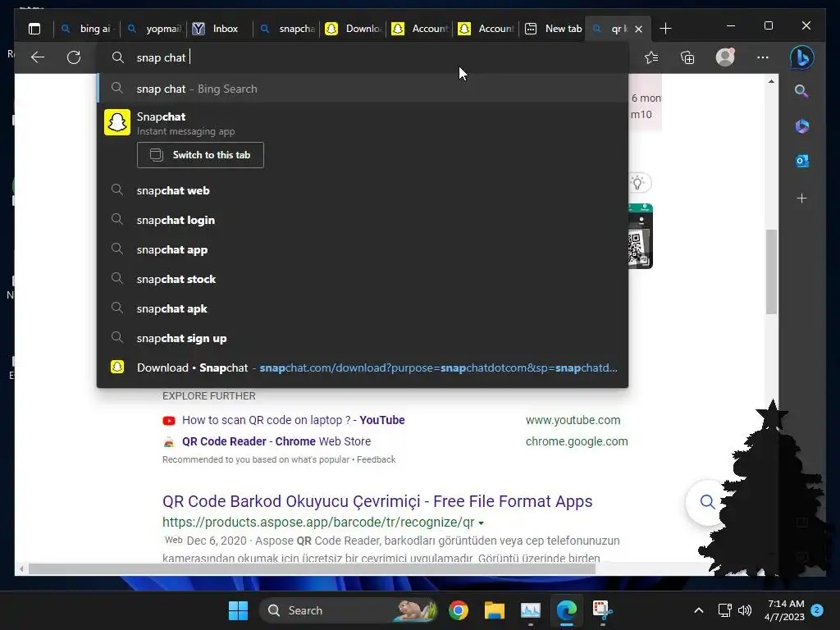840x630 pixels.
Task: Go back with the back arrow
Action: click(x=38, y=57)
